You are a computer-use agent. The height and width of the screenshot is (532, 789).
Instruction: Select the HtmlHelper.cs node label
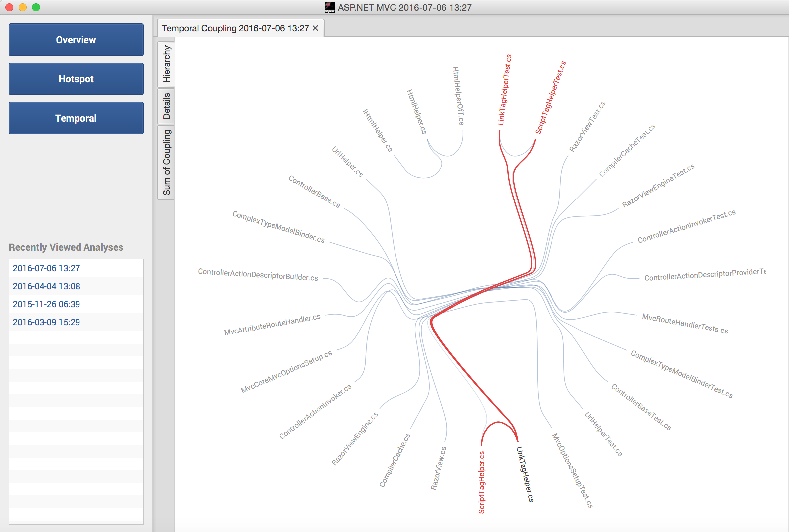(417, 112)
